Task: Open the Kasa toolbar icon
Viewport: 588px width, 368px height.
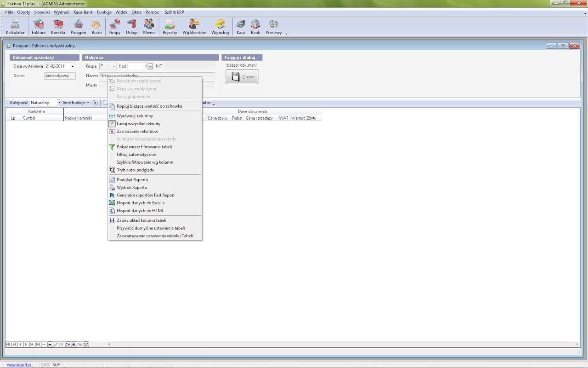Action: 241,27
